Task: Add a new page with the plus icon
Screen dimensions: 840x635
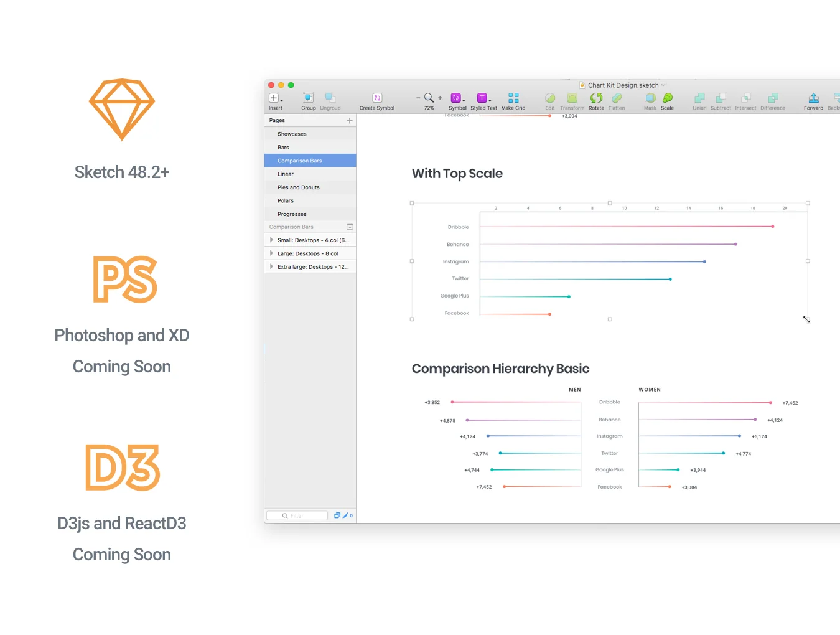Action: point(350,120)
